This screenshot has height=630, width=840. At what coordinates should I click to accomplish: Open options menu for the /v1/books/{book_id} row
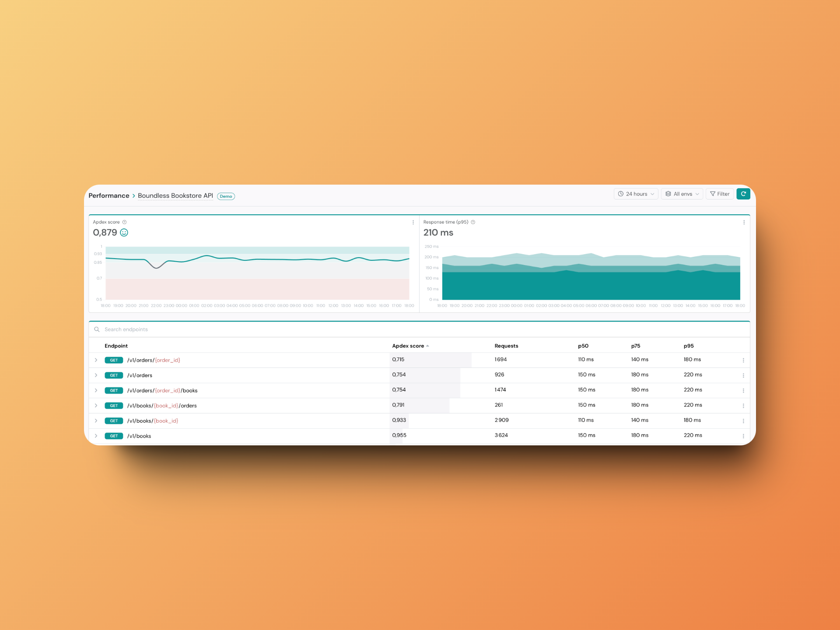coord(743,421)
